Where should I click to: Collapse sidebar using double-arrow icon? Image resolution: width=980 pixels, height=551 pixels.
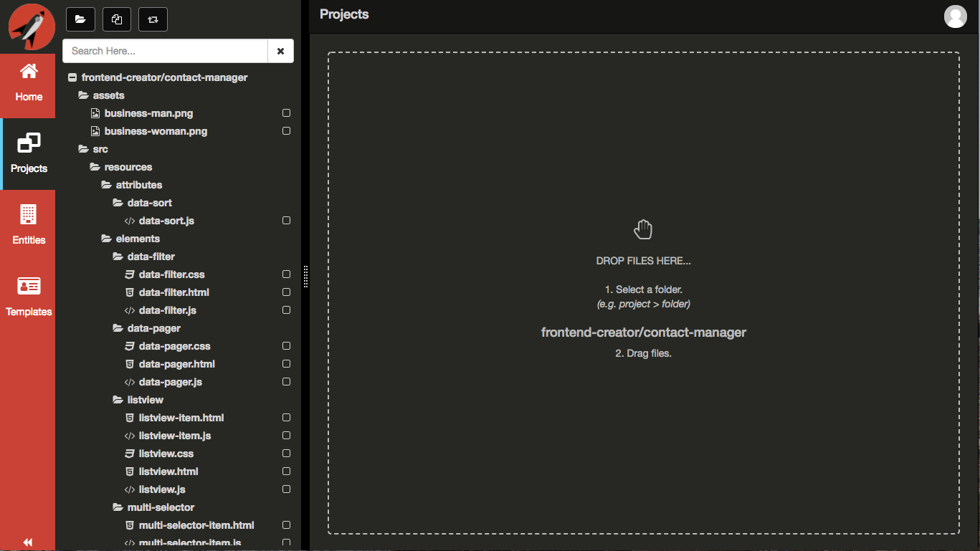28,542
